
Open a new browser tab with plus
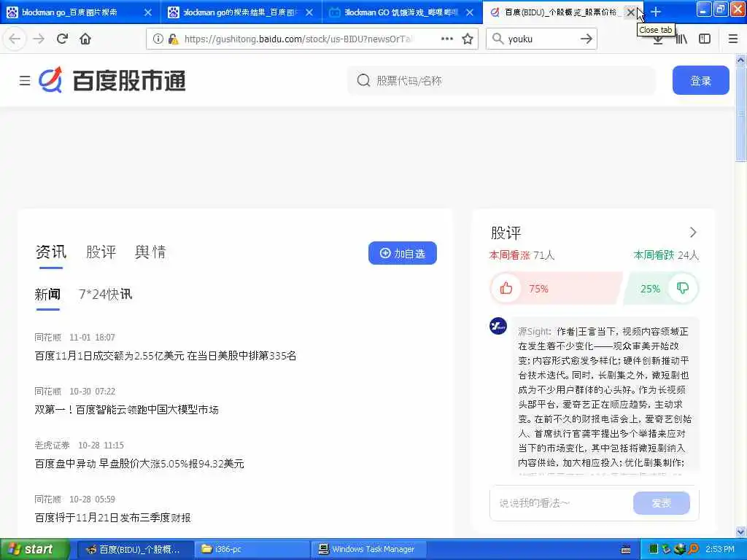tap(656, 12)
